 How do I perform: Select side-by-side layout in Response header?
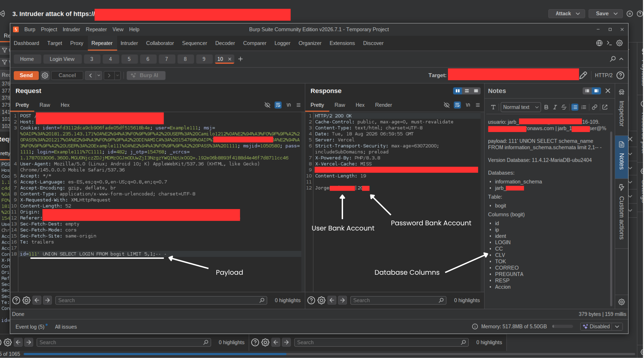point(458,91)
